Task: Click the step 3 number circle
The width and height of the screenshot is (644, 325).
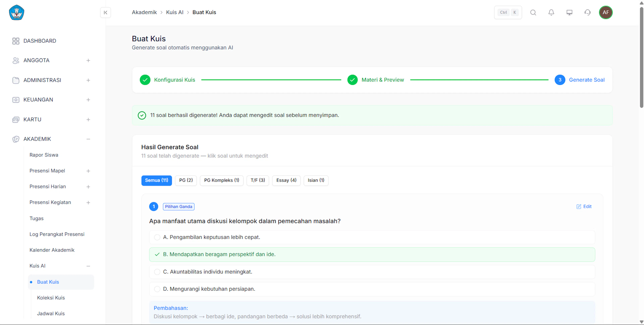Action: tap(560, 80)
